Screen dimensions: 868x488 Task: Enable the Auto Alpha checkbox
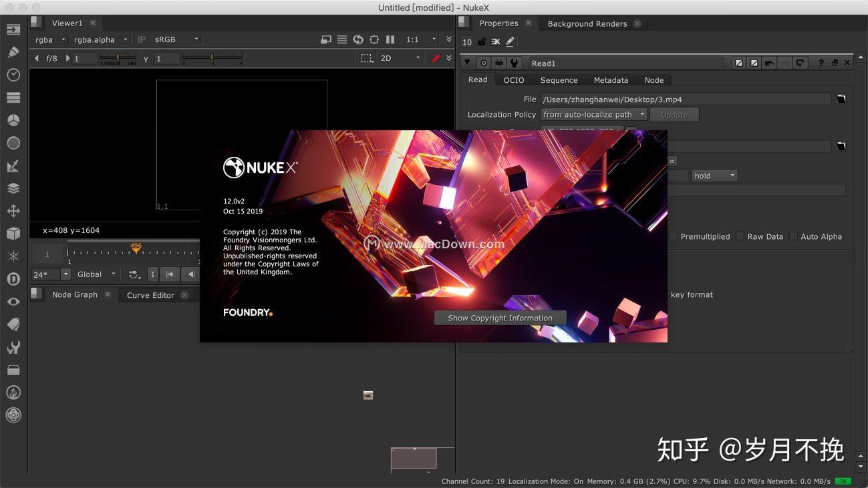point(793,236)
